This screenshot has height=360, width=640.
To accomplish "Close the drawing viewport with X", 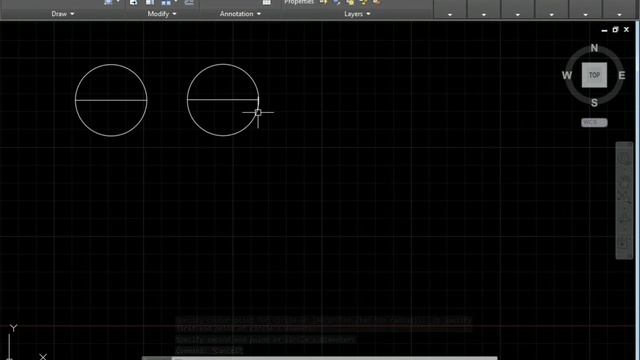I will click(627, 30).
